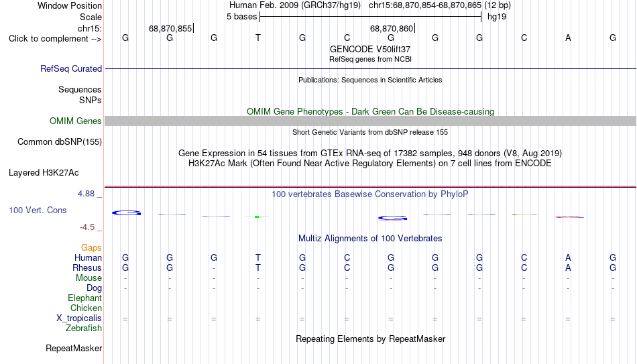Screen dimensions: 637x364
Task: Click the Layered H3K27Ac track label
Action: (44, 173)
